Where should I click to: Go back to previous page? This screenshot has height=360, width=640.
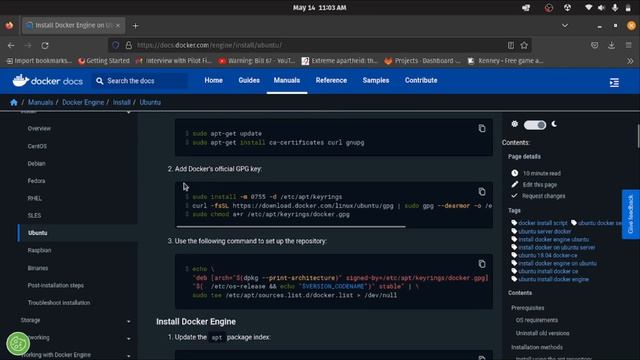11,46
